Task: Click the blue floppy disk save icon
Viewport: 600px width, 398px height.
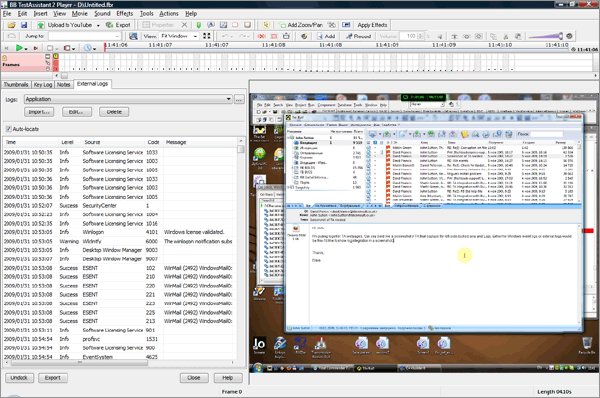Action: (x=24, y=25)
